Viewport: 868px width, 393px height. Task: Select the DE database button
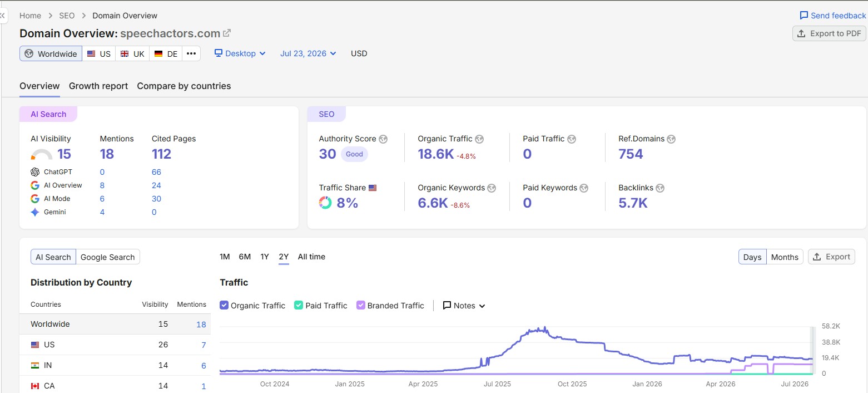pos(166,53)
